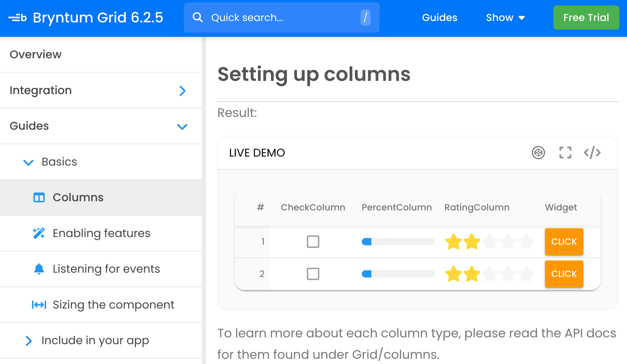Viewport: 627px width, 364px height.
Task: Click the Enabling features wand icon
Action: click(39, 233)
